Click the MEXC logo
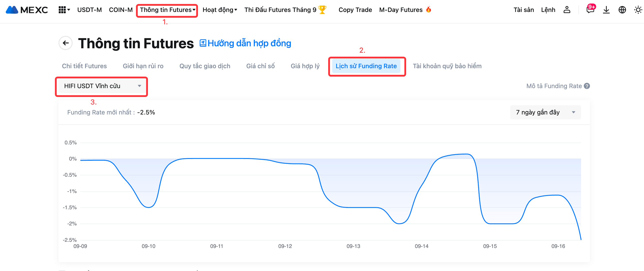Screen dimensions: 644x271 point(27,10)
